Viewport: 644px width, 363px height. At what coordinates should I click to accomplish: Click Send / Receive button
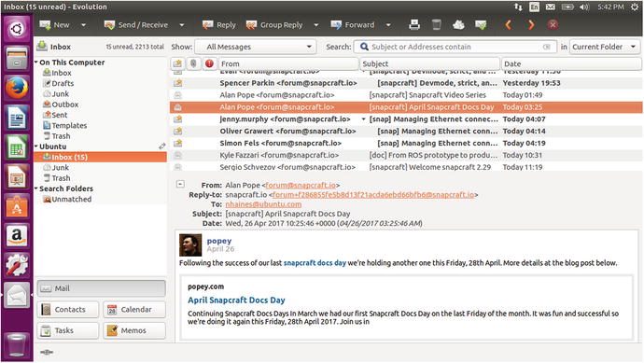(x=136, y=25)
